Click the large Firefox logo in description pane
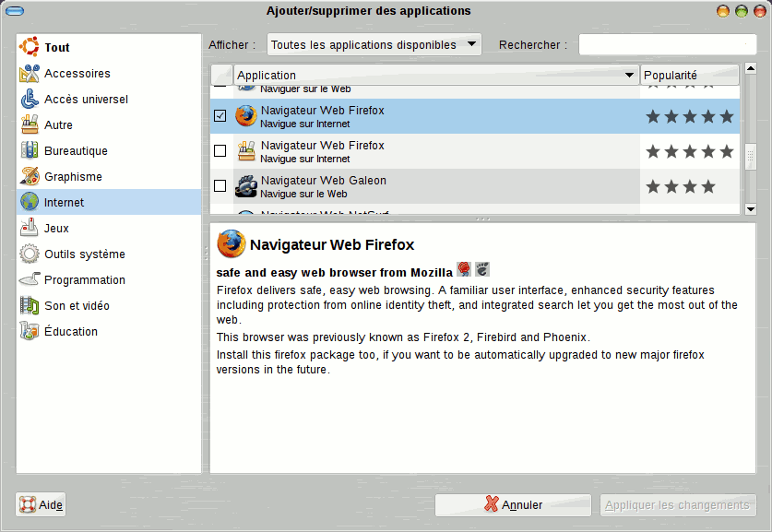The image size is (772, 532). pos(231,243)
